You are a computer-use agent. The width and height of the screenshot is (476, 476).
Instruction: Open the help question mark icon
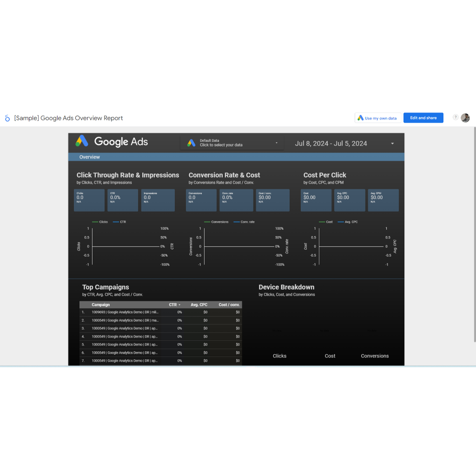pyautogui.click(x=456, y=118)
